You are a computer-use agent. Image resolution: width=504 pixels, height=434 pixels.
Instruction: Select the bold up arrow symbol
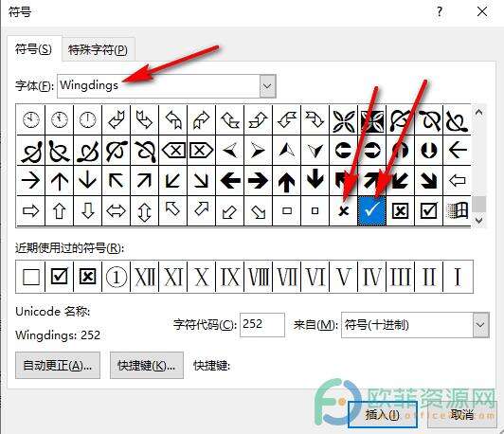click(x=287, y=180)
